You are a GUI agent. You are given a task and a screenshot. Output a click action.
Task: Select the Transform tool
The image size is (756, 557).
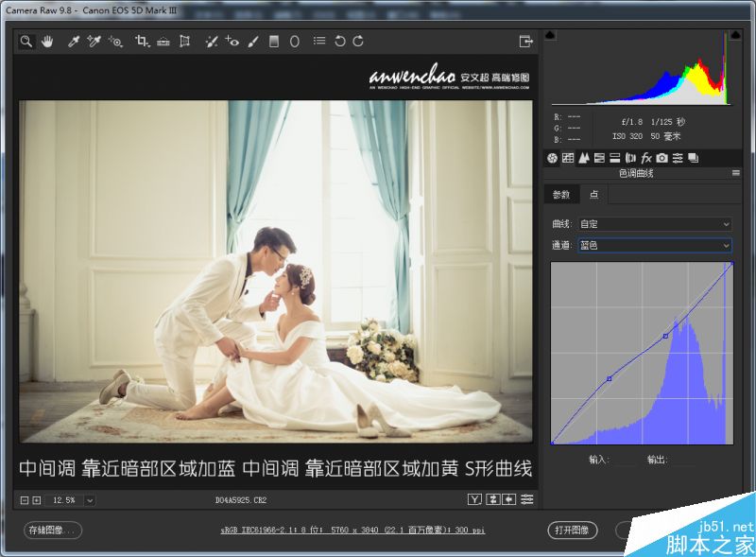(184, 42)
